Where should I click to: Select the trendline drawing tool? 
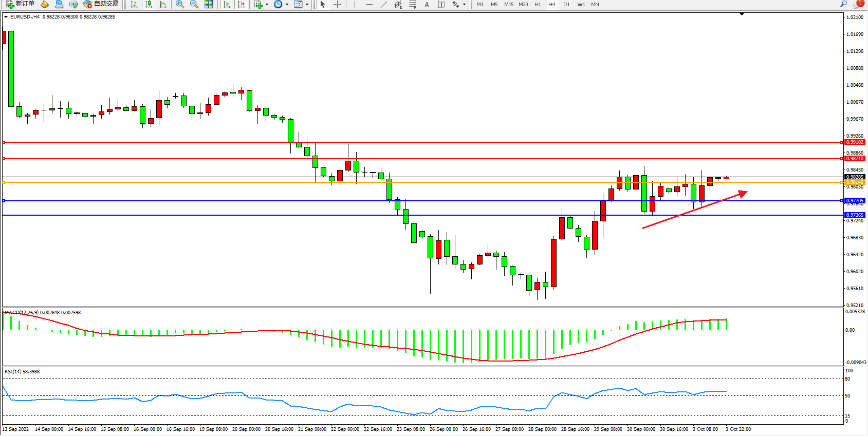[383, 4]
